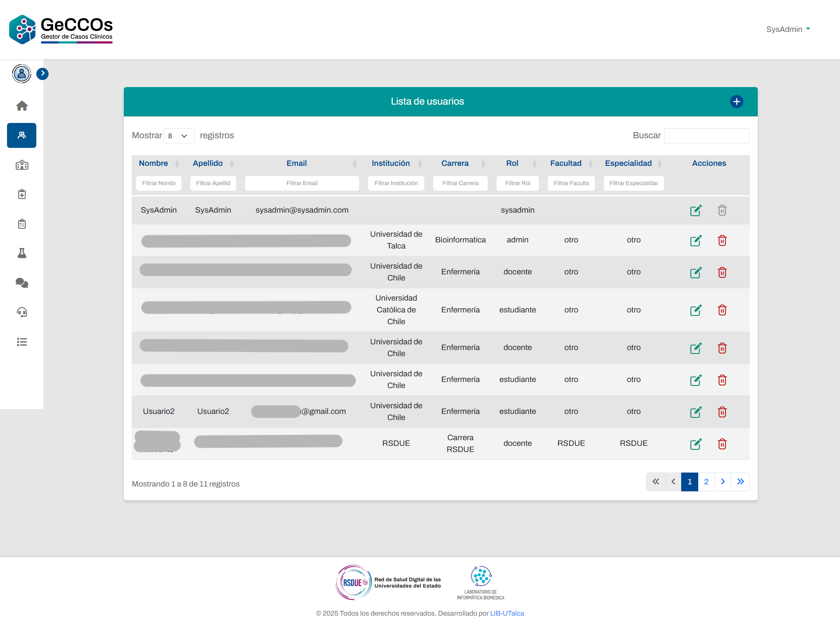Go to the Home sidebar icon

[x=22, y=106]
